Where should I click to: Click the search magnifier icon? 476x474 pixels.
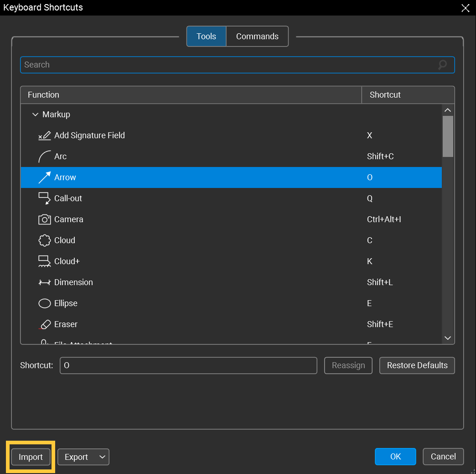(442, 65)
